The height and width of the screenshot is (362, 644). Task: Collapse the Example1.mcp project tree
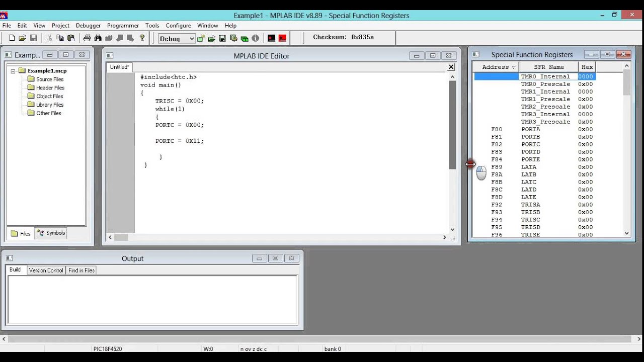13,71
